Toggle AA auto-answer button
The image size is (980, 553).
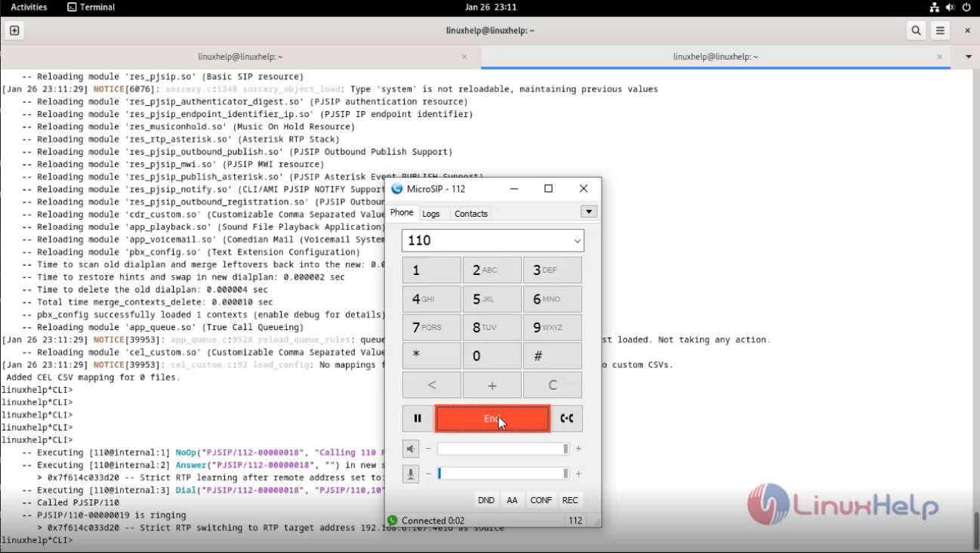pyautogui.click(x=512, y=500)
